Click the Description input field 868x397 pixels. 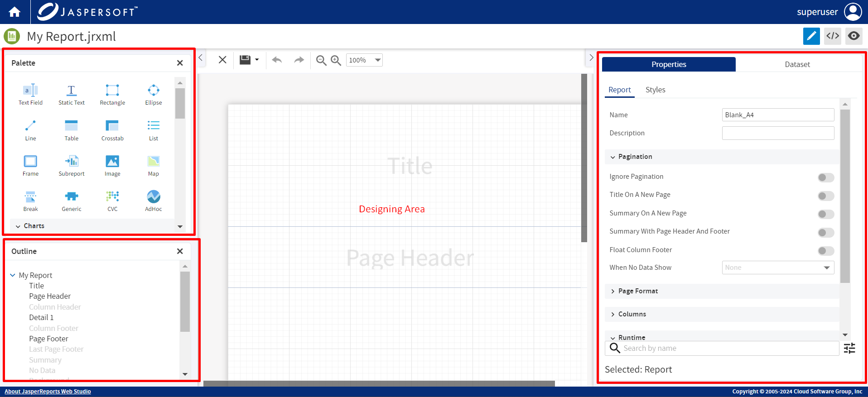click(778, 133)
